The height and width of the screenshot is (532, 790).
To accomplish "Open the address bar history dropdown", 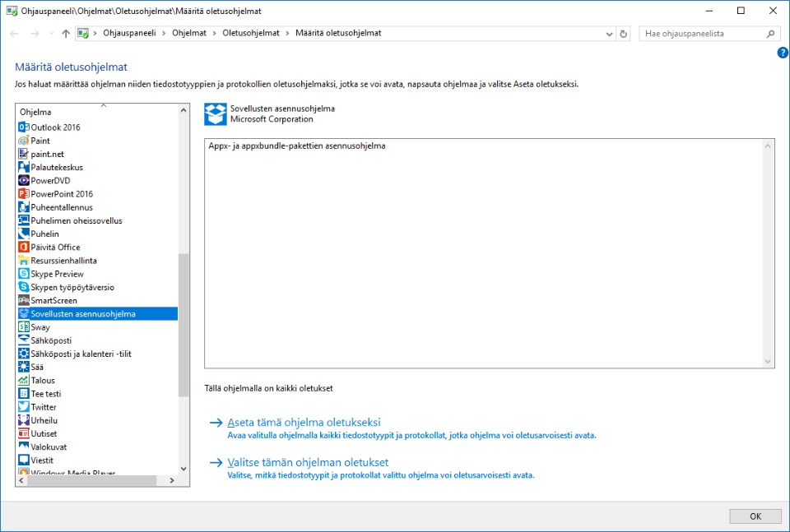I will click(609, 35).
